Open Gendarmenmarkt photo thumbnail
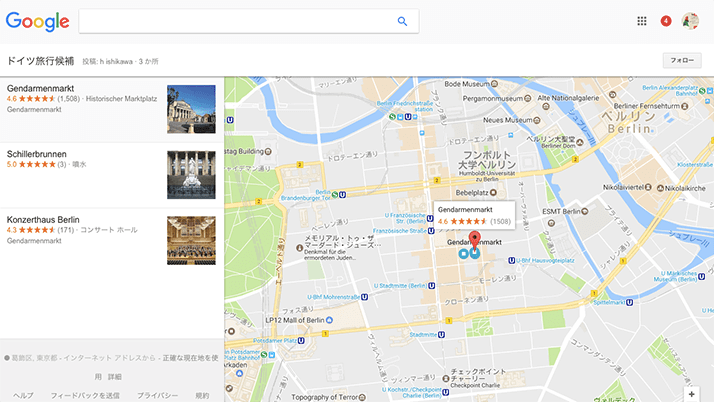Screen dimensions: 714x402 [x=191, y=109]
